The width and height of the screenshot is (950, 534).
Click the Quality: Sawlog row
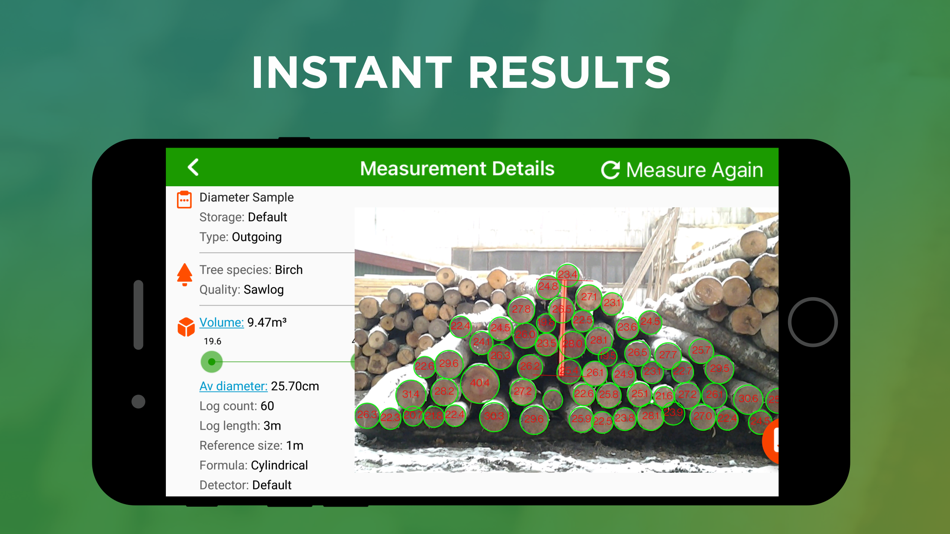(241, 290)
